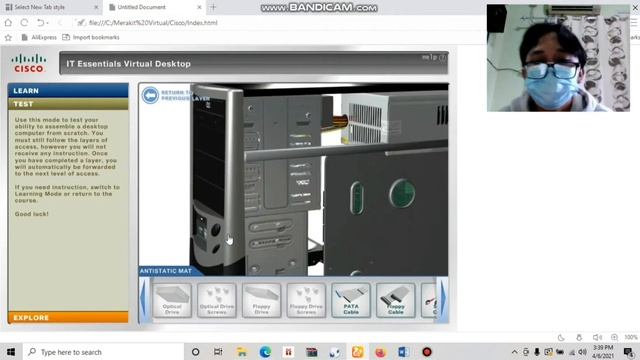Open the LEARN mode tab
Image resolution: width=640 pixels, height=360 pixels.
68,91
